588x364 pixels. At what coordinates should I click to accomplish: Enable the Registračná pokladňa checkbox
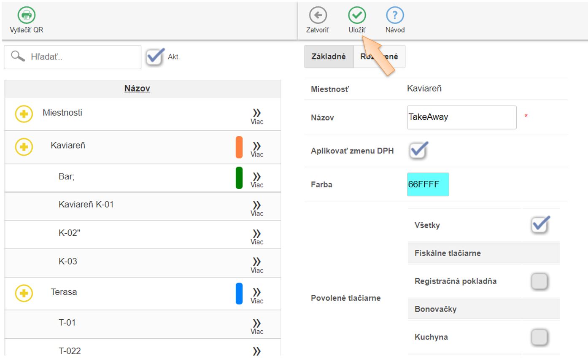point(539,281)
